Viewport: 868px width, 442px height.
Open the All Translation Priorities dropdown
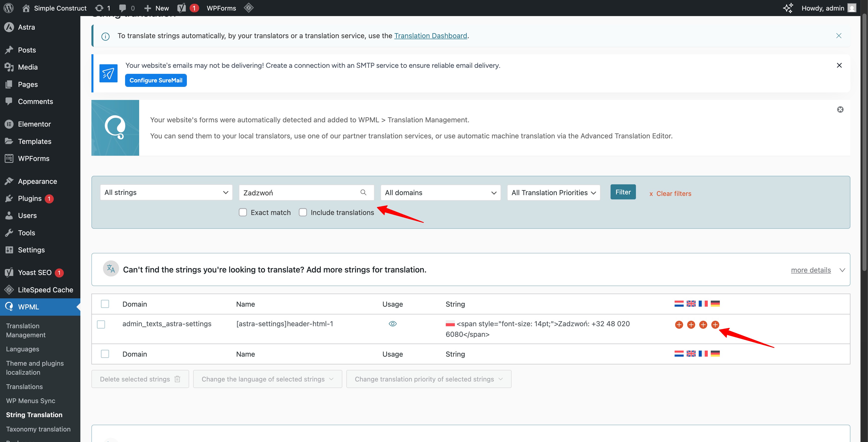[x=554, y=192]
